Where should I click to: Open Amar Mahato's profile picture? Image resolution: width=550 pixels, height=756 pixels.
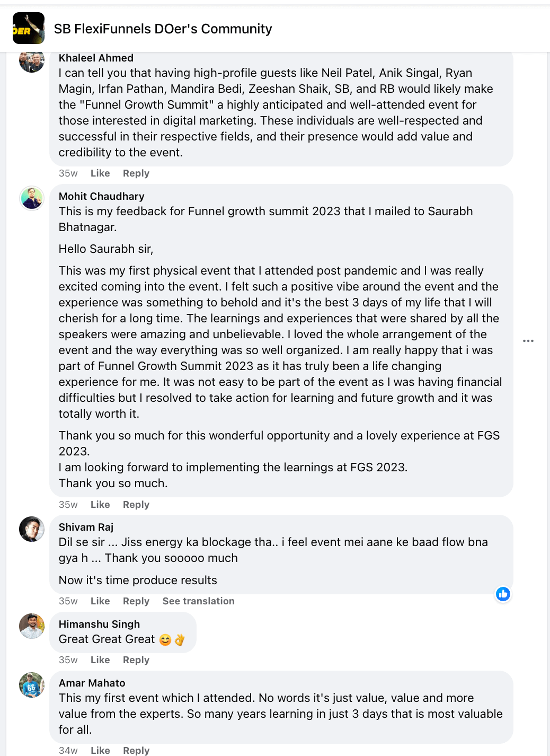32,685
